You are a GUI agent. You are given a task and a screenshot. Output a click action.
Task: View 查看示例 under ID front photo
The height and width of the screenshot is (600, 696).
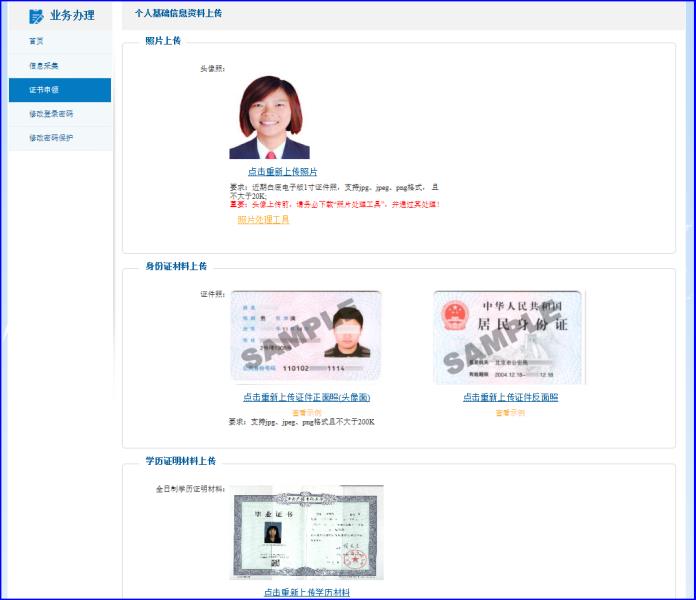pyautogui.click(x=306, y=412)
